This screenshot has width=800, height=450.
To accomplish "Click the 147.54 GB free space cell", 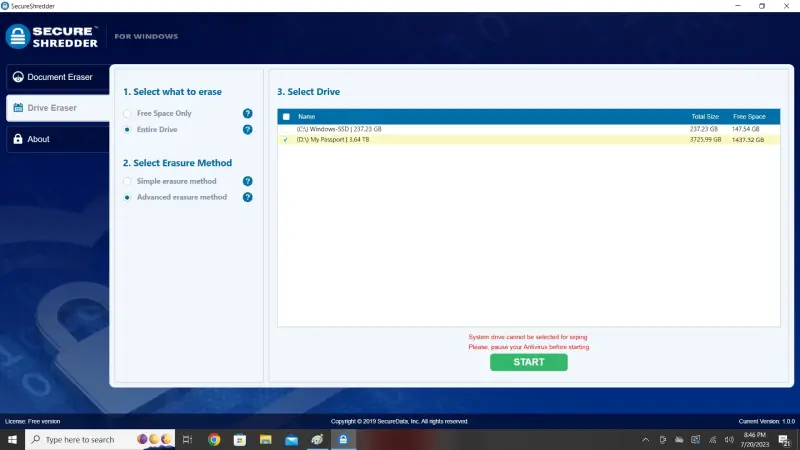I will 745,129.
